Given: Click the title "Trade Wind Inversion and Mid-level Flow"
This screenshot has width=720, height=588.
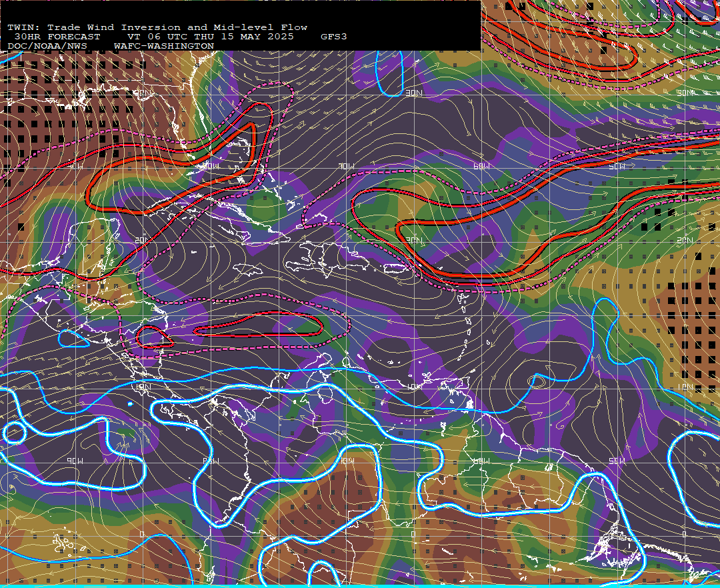Looking at the screenshot, I should pos(177,27).
